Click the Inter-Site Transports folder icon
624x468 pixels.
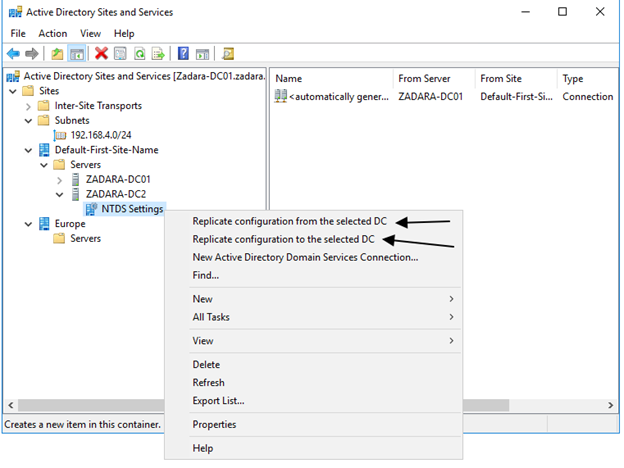[x=43, y=105]
